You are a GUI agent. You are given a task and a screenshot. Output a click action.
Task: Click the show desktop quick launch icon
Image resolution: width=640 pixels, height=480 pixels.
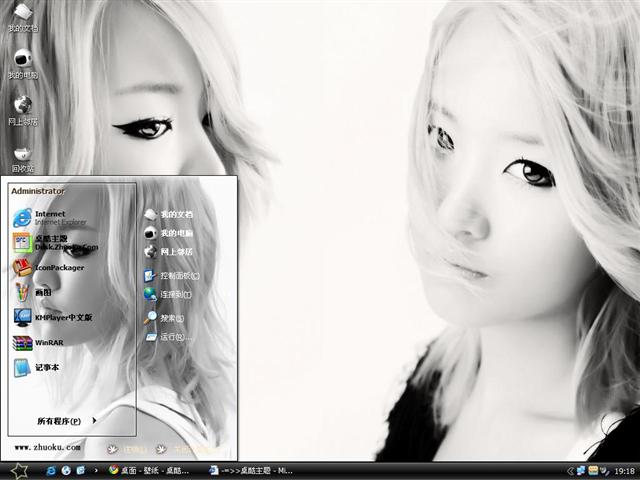click(81, 471)
